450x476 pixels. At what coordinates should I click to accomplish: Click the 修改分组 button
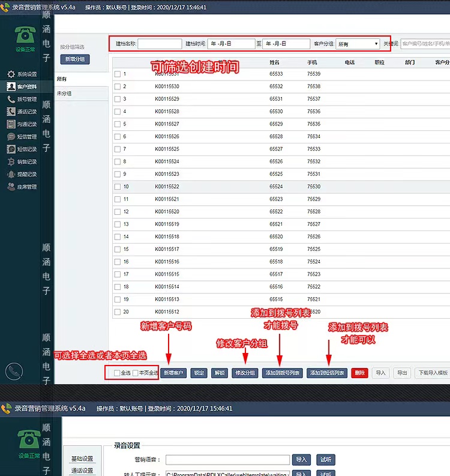tap(245, 373)
